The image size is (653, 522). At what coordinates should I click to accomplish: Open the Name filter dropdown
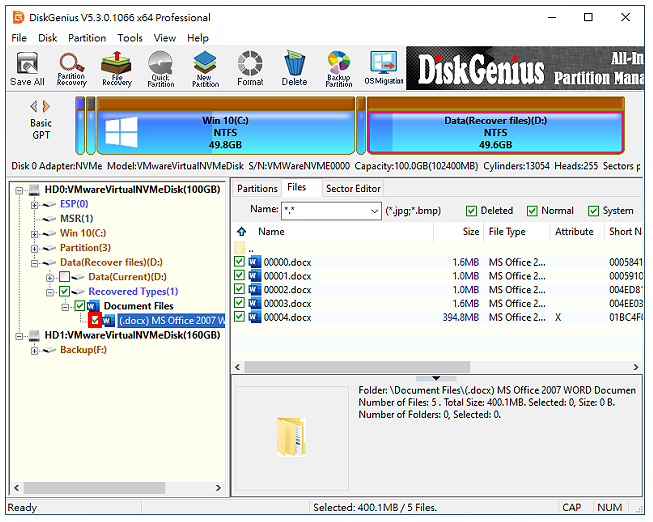374,211
